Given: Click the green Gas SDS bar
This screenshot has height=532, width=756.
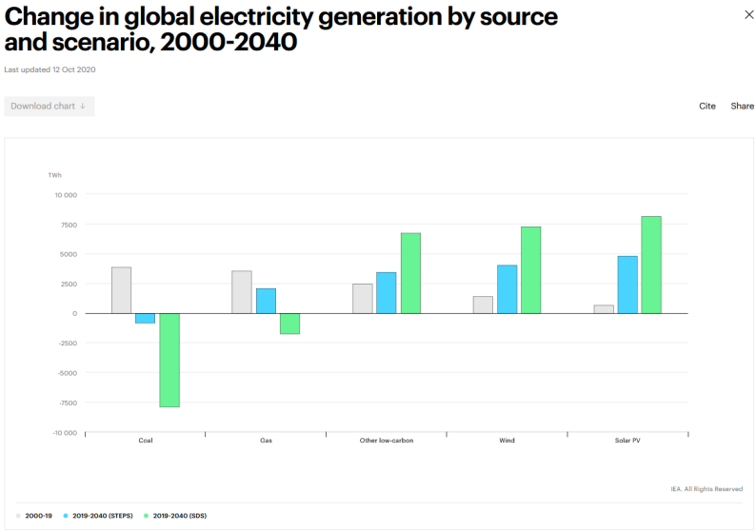Looking at the screenshot, I should pyautogui.click(x=289, y=324).
